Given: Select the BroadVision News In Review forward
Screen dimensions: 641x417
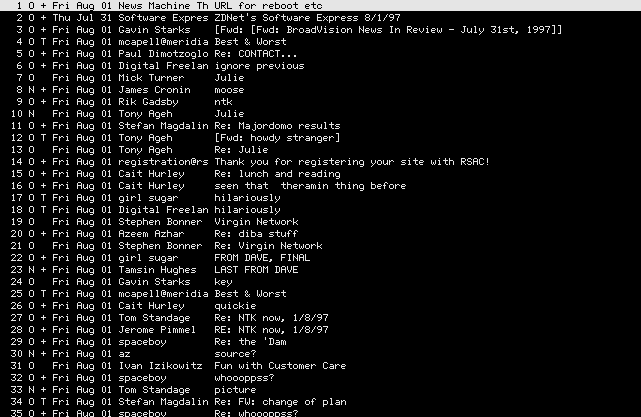Looking at the screenshot, I should coord(320,30).
